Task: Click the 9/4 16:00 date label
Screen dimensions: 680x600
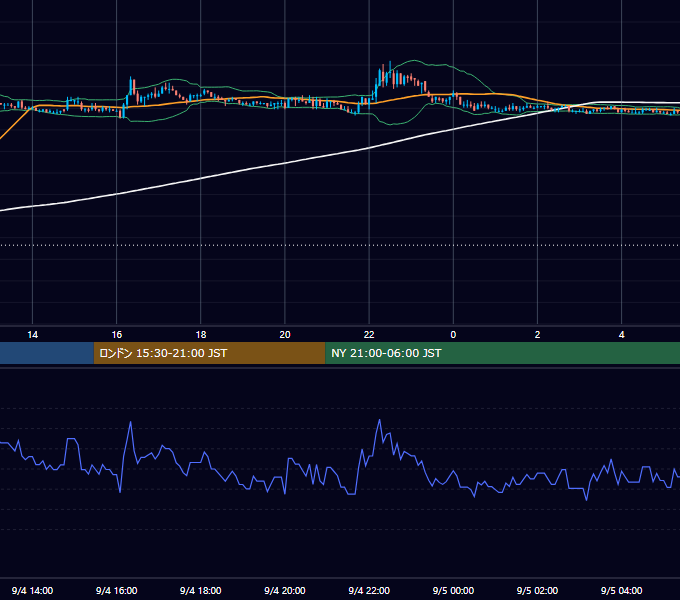Action: click(x=117, y=590)
